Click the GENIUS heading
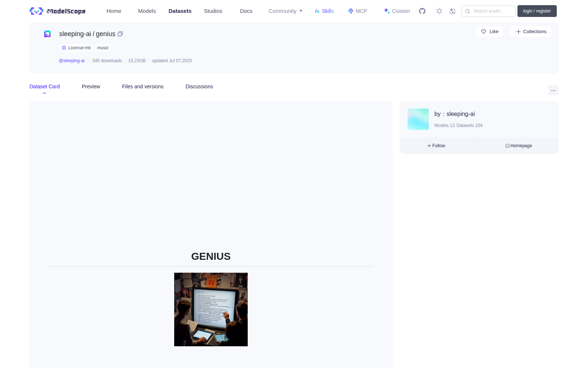This screenshot has width=588, height=368. [211, 256]
